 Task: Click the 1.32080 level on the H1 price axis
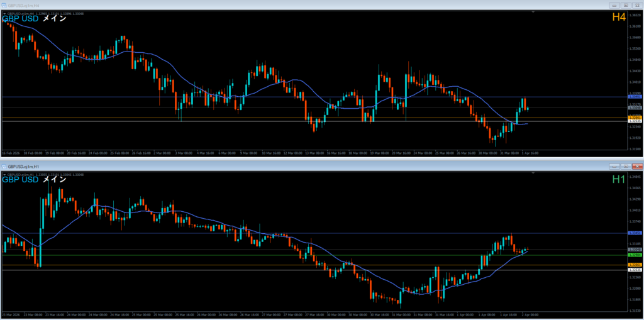[x=635, y=289]
